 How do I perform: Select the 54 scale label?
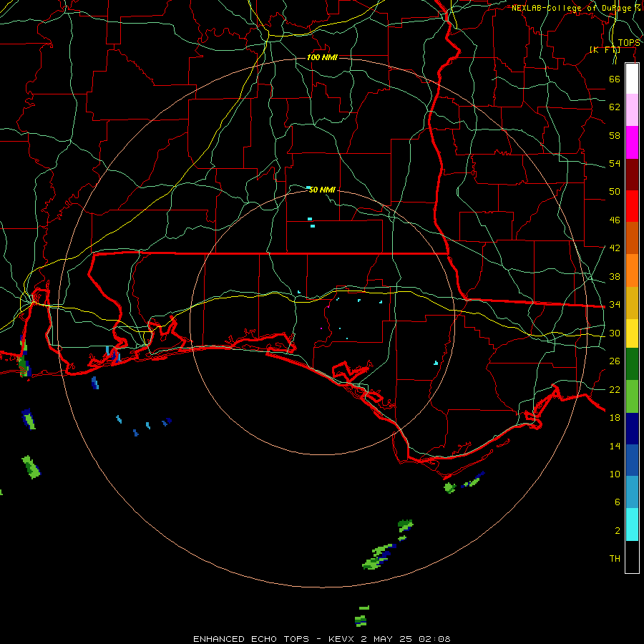point(615,163)
